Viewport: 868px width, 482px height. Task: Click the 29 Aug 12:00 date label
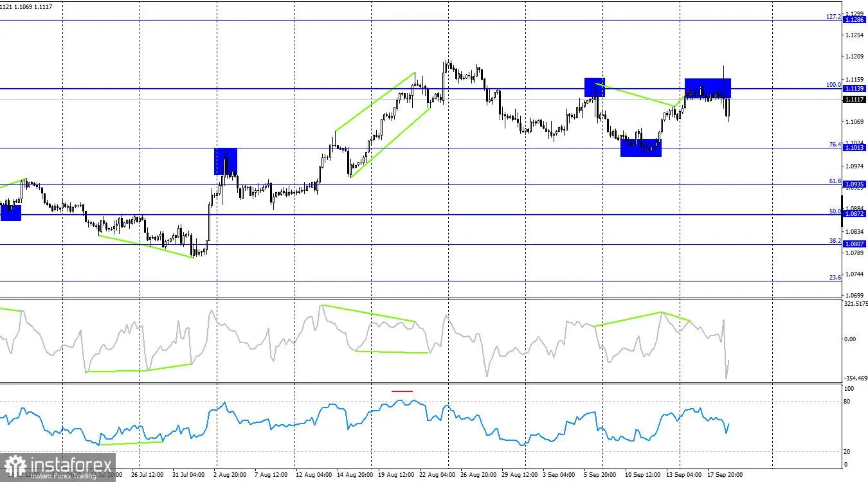(x=519, y=475)
